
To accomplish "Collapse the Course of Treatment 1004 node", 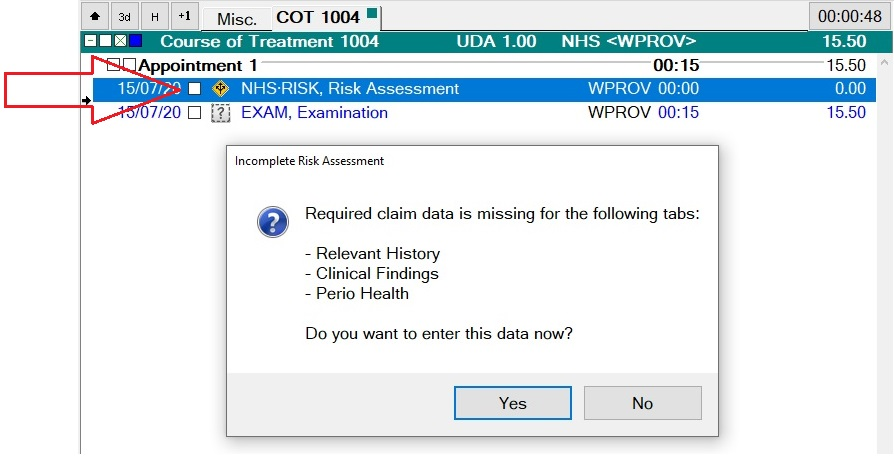I will coord(90,42).
